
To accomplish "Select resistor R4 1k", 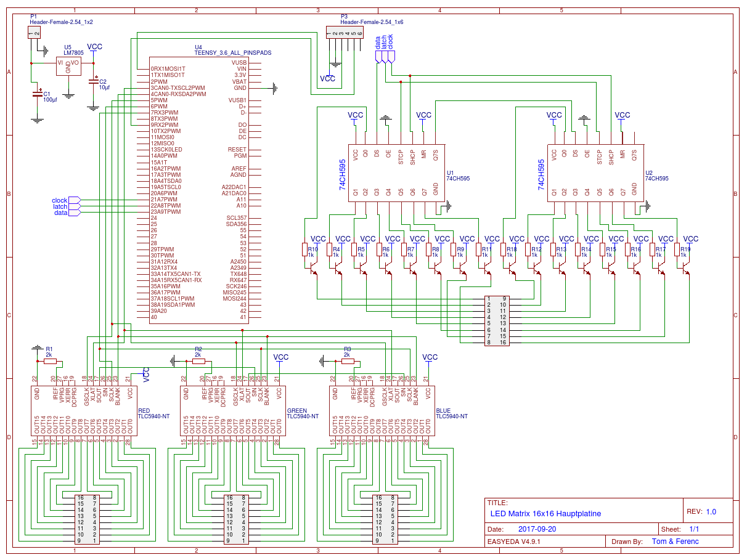I will point(330,250).
